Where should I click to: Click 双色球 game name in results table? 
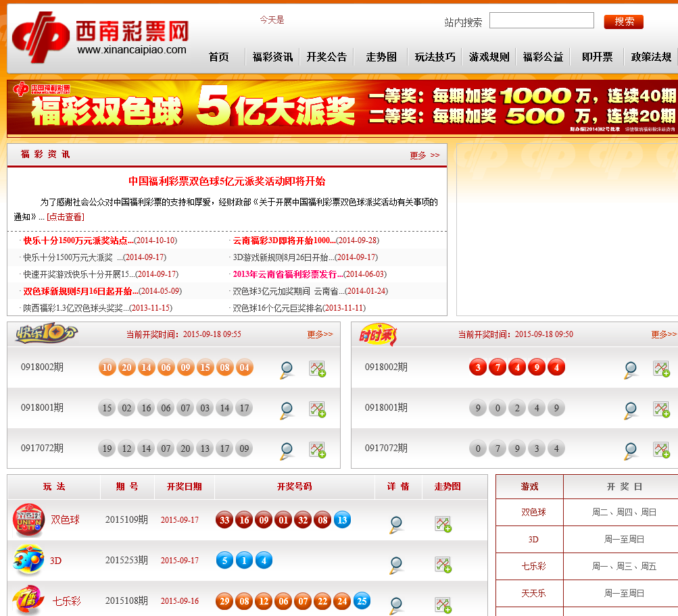pos(66,519)
